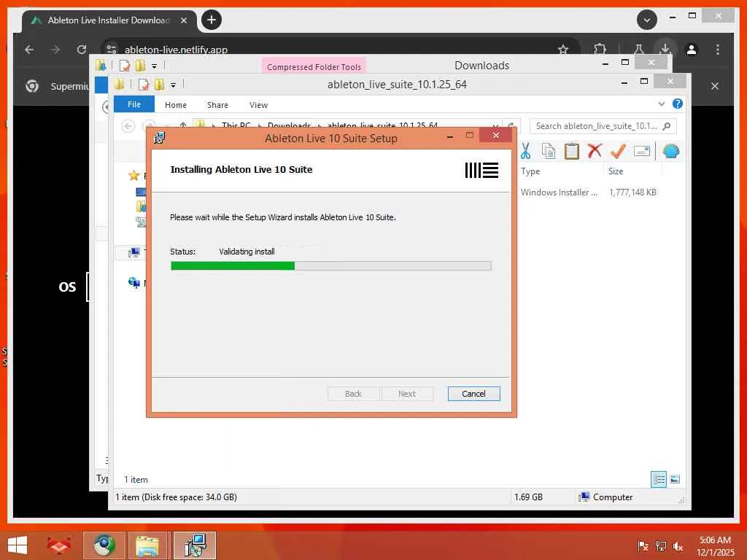Screen dimensions: 747x560
Task: Click the Ableton logo in the setup header
Action: (481, 170)
